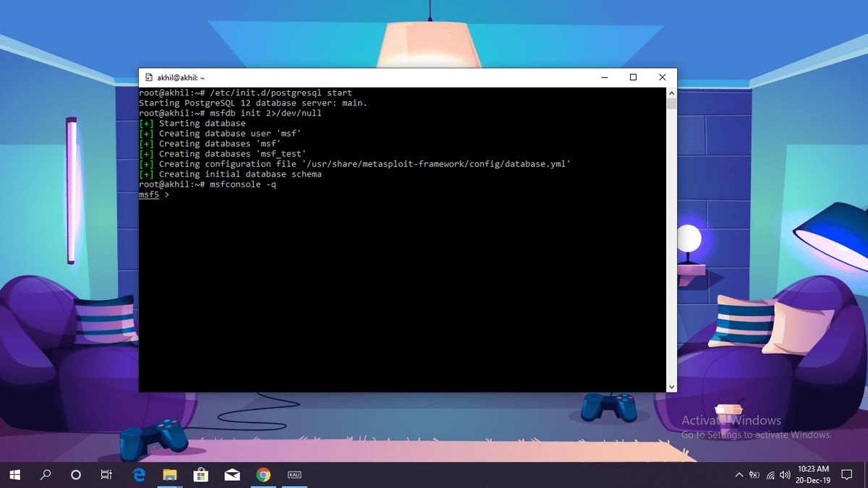Click 'Creating initial database schema' line
This screenshot has height=488, width=868.
point(230,174)
